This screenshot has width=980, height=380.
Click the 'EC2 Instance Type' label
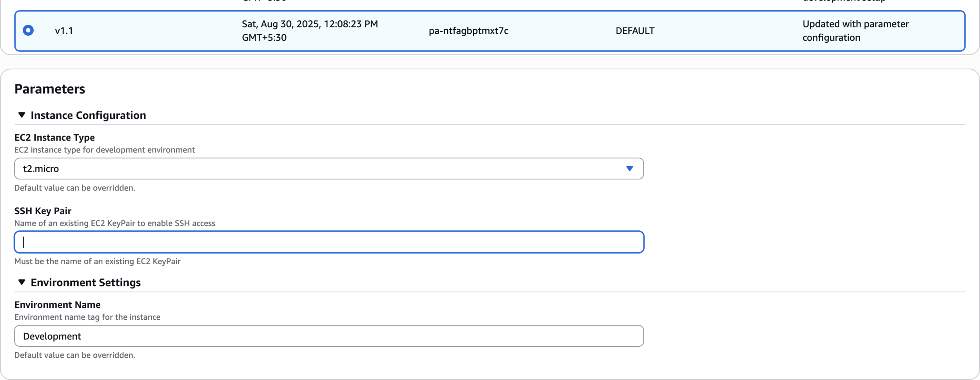pyautogui.click(x=54, y=138)
